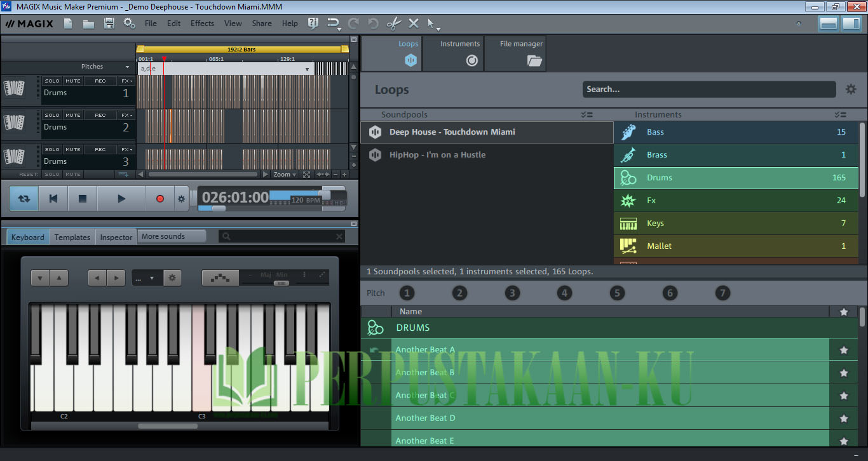
Task: Click the delete X icon in the toolbar
Action: coord(413,23)
